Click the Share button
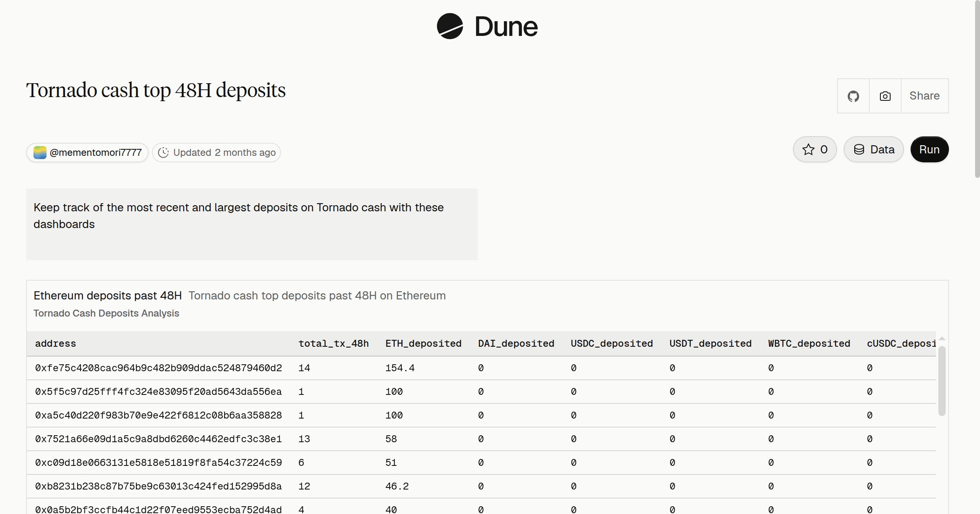The image size is (980, 514). 924,96
